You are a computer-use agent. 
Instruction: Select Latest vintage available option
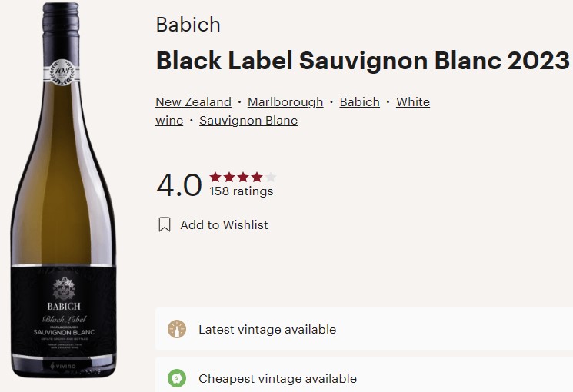coord(364,329)
